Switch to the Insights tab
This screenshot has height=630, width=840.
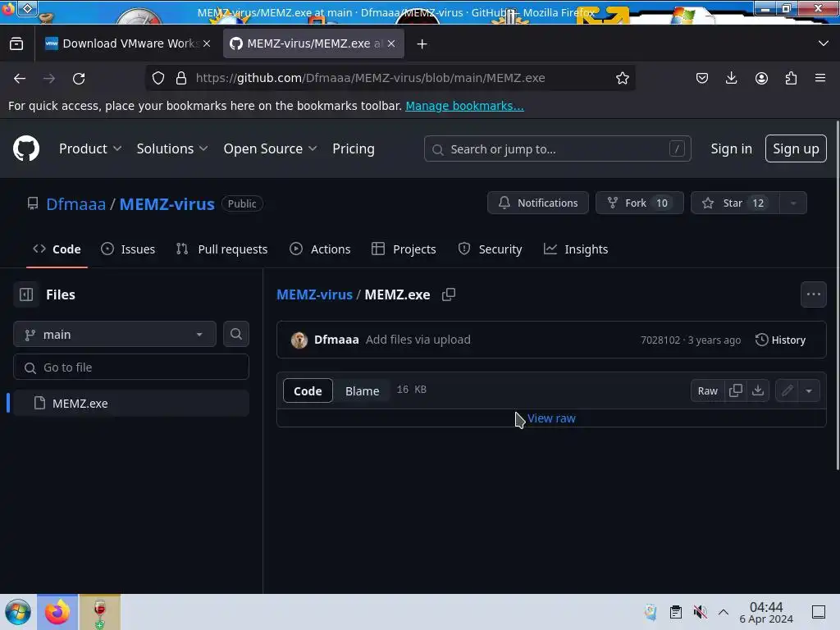click(576, 249)
